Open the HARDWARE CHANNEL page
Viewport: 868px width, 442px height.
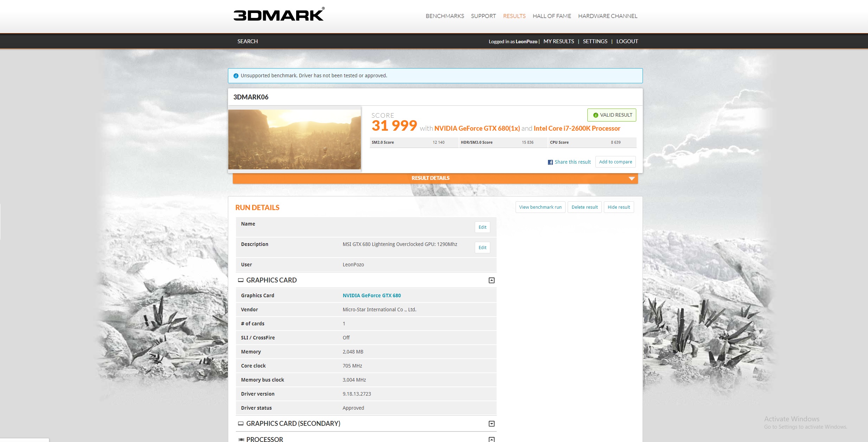pyautogui.click(x=607, y=16)
